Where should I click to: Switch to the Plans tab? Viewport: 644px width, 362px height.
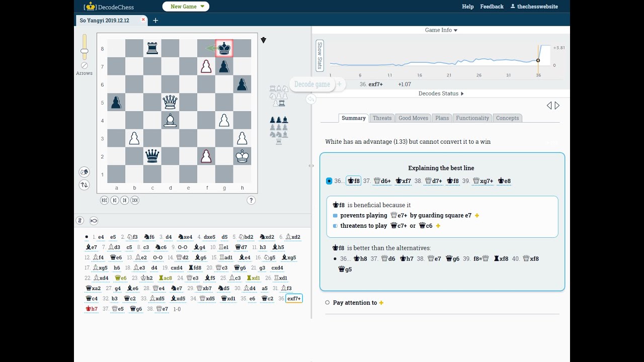[x=442, y=118]
